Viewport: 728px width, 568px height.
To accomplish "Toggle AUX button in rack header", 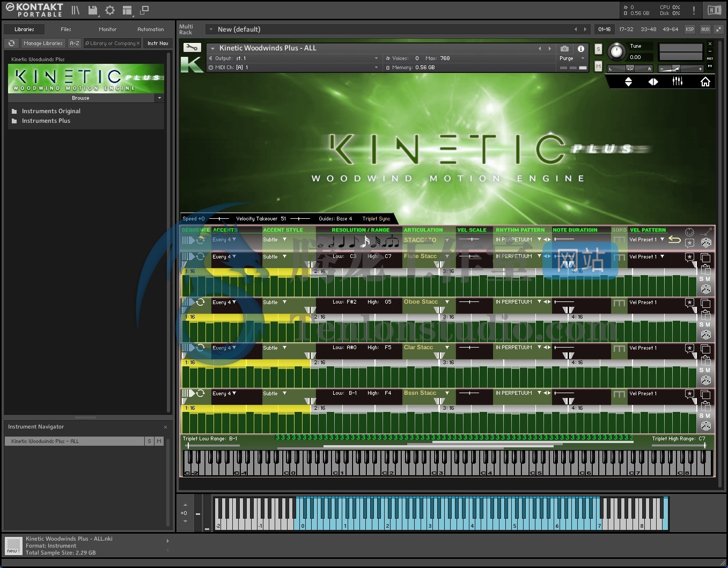I will (705, 29).
